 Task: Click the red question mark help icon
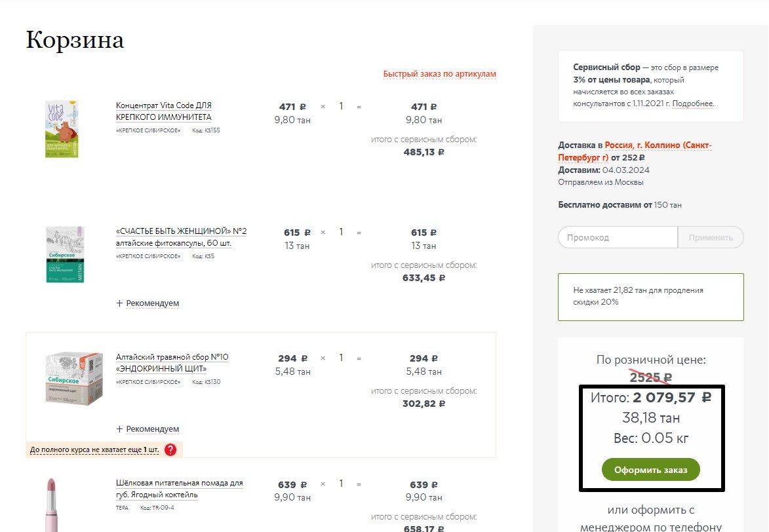point(170,450)
